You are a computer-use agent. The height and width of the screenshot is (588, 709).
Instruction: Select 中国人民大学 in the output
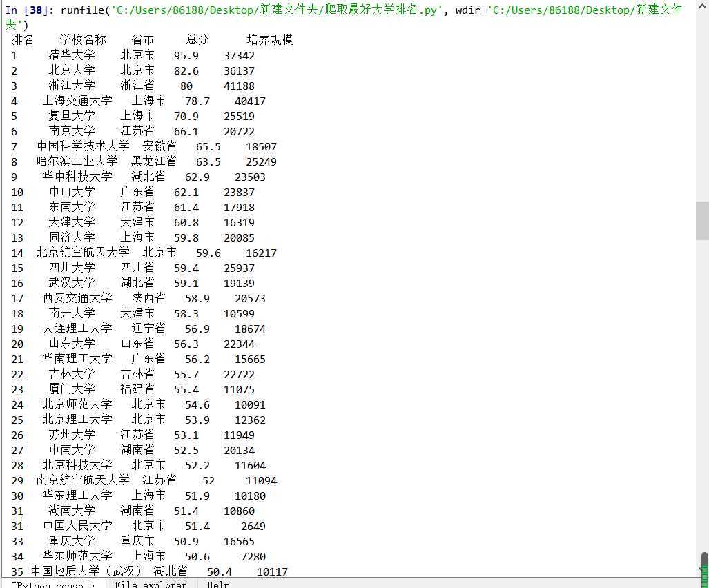(x=77, y=526)
